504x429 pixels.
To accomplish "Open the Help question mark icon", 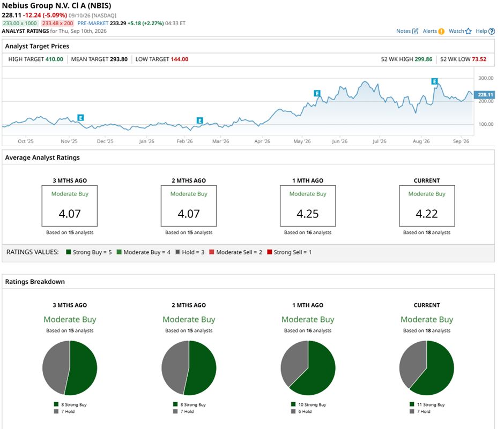I will [492, 32].
